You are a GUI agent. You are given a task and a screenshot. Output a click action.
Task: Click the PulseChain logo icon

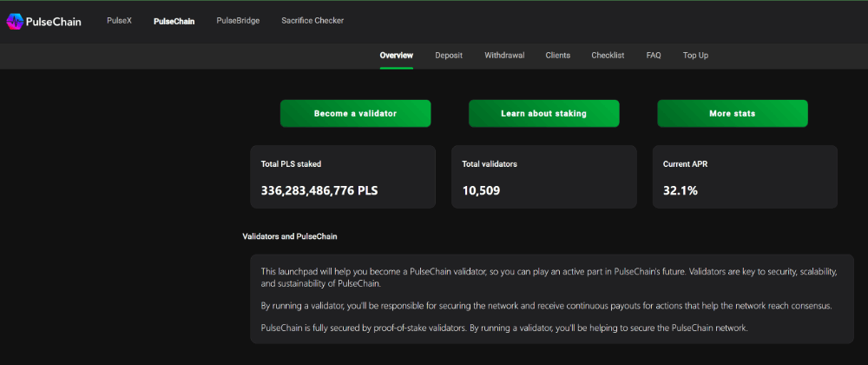click(16, 22)
